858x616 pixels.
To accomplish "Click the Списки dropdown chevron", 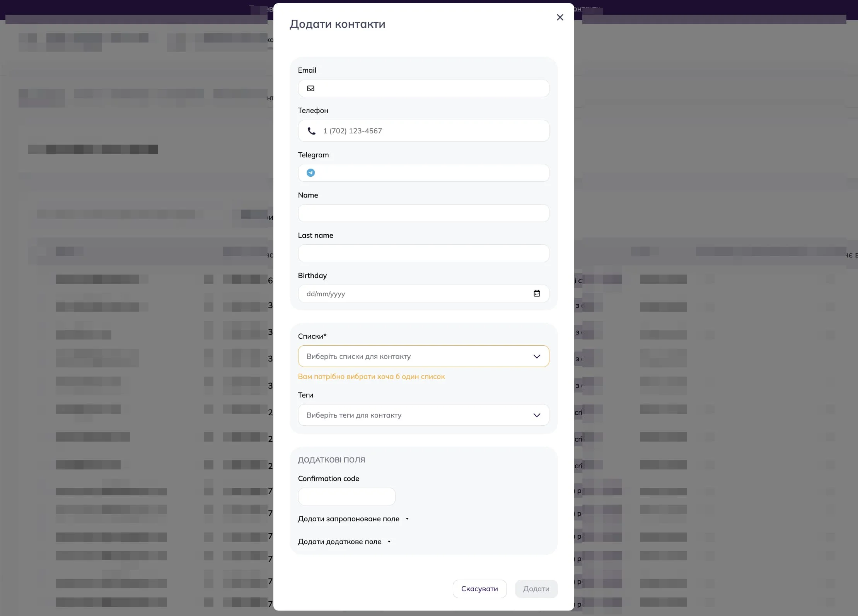I will point(537,357).
